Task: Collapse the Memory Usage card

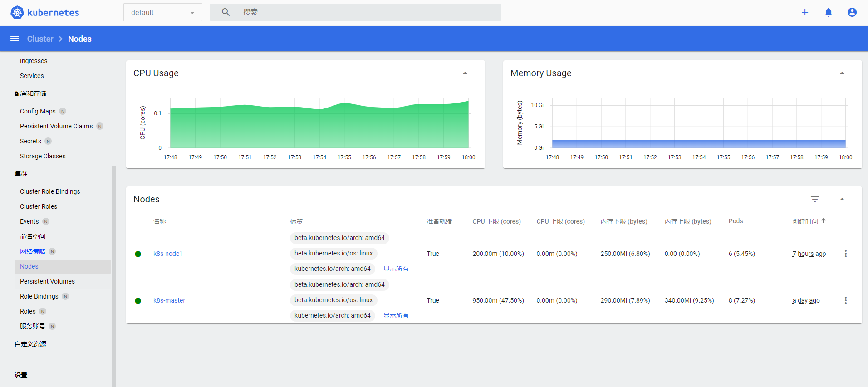Action: (842, 73)
